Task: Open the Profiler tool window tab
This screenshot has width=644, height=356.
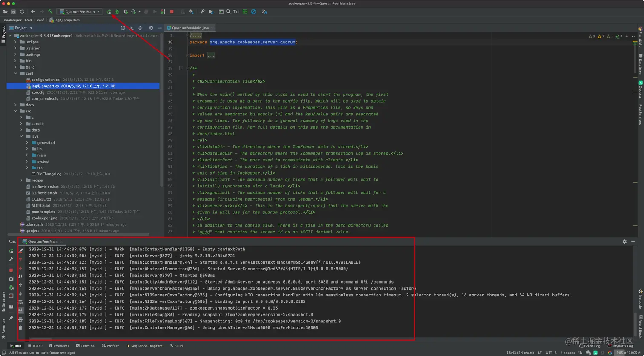Action: 110,346
